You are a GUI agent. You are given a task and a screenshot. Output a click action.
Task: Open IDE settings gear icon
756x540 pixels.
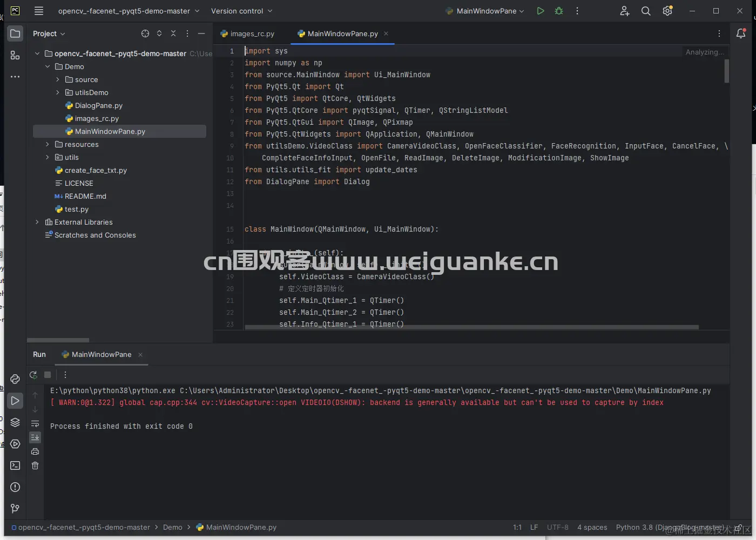pos(667,11)
